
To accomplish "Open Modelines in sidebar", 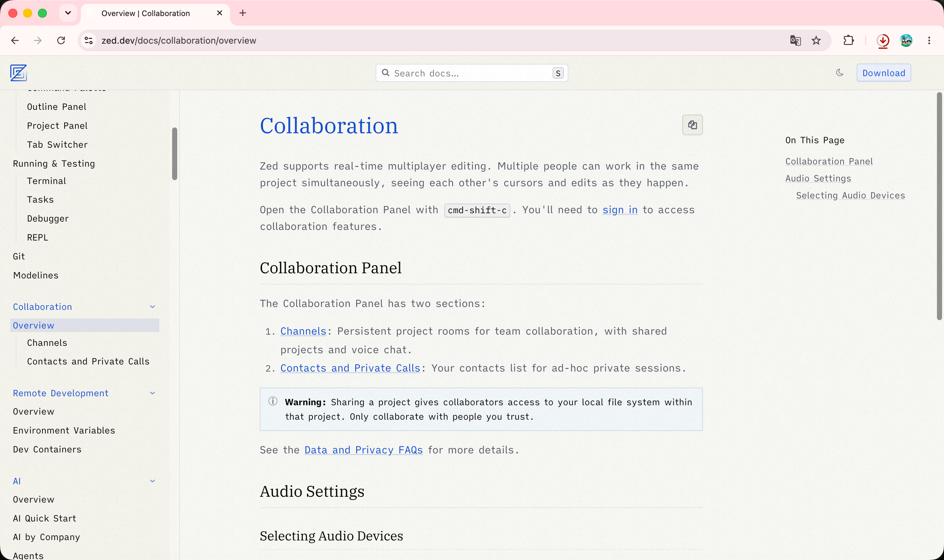I will 36,276.
